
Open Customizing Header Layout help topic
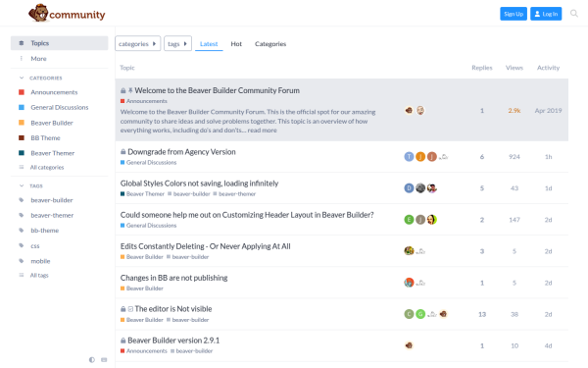[247, 215]
